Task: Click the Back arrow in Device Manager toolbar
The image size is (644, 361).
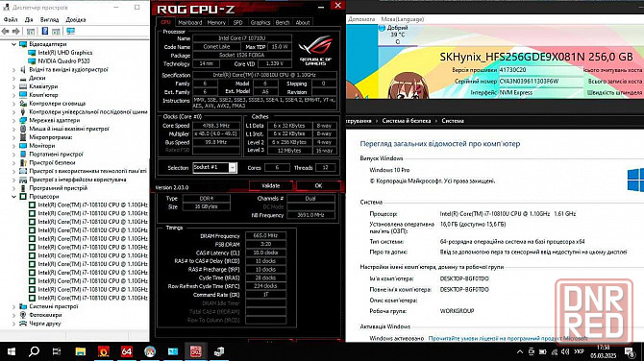Action: pyautogui.click(x=6, y=31)
